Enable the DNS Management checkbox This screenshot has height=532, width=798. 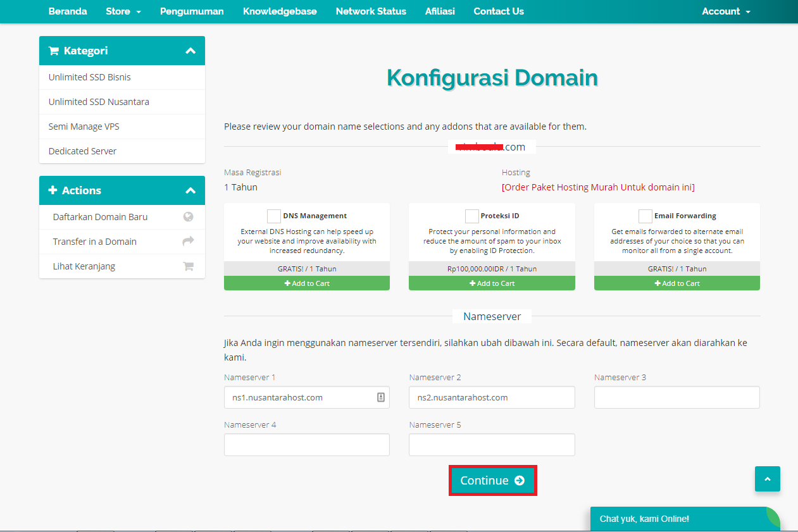pyautogui.click(x=274, y=216)
